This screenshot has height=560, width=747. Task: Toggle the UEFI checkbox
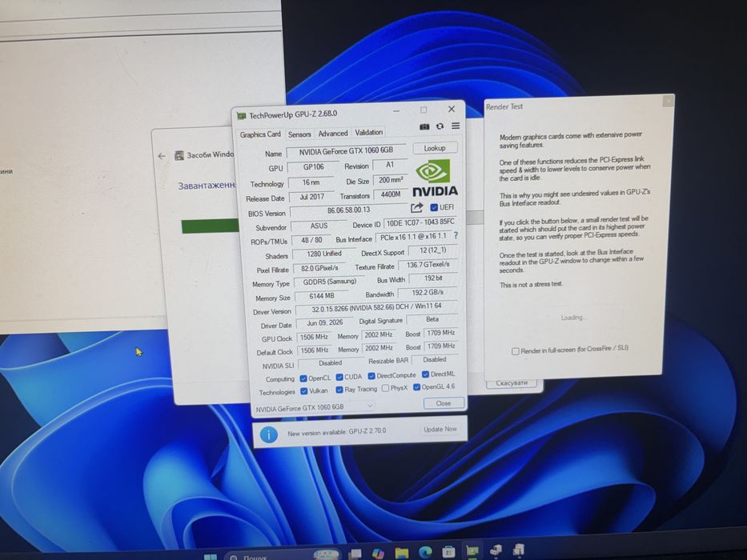(433, 208)
